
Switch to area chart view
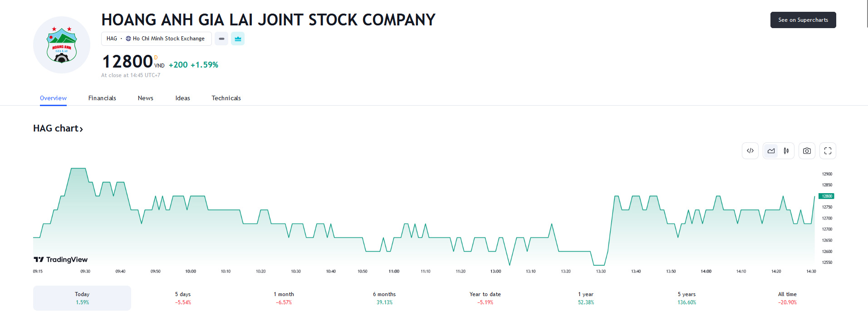(x=771, y=151)
